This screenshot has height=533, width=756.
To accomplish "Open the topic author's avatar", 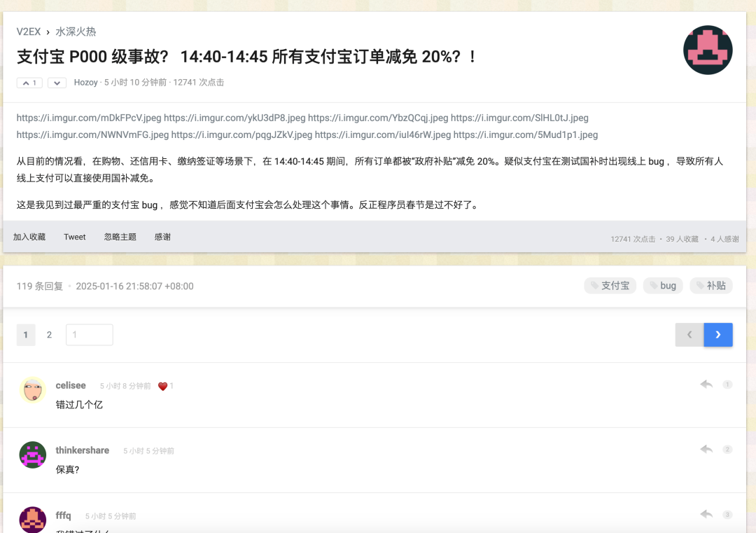I will pyautogui.click(x=708, y=50).
